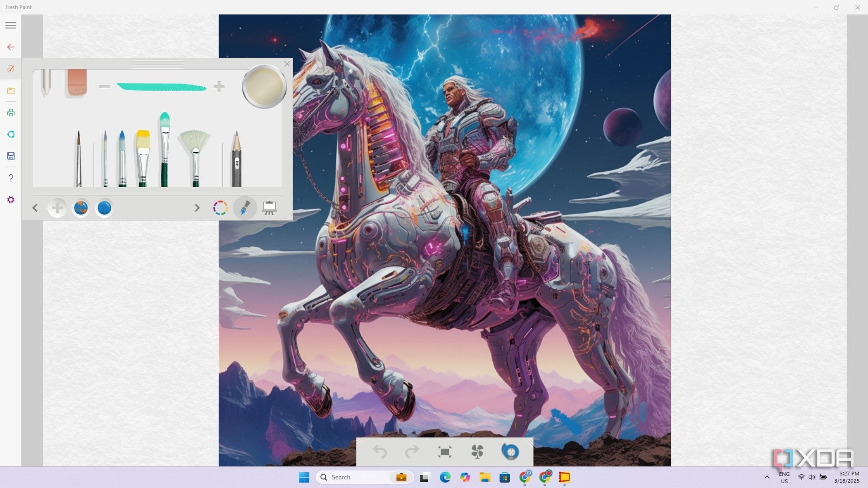The width and height of the screenshot is (868, 488).
Task: Click the red back arrow
Action: coord(11,47)
